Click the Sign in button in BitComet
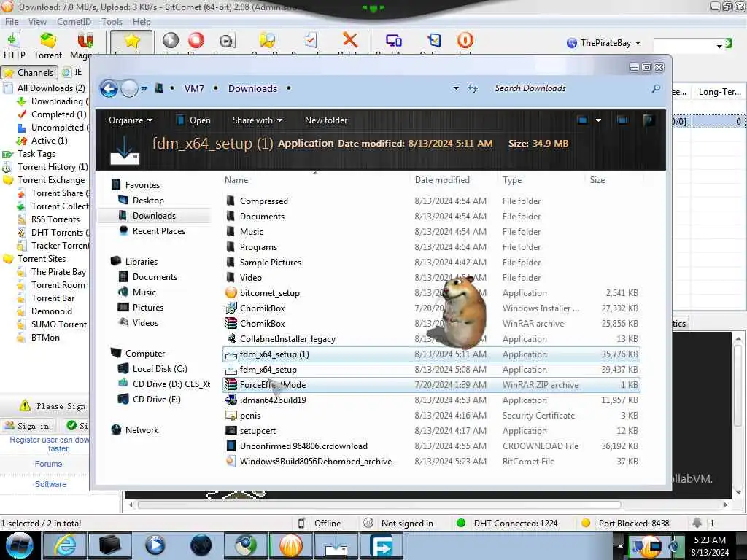 (x=28, y=426)
